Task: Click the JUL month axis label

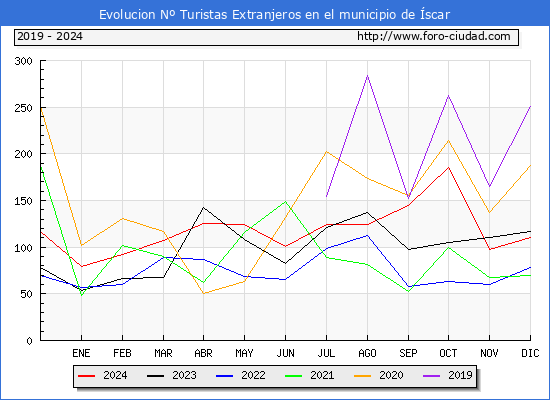Action: [326, 353]
